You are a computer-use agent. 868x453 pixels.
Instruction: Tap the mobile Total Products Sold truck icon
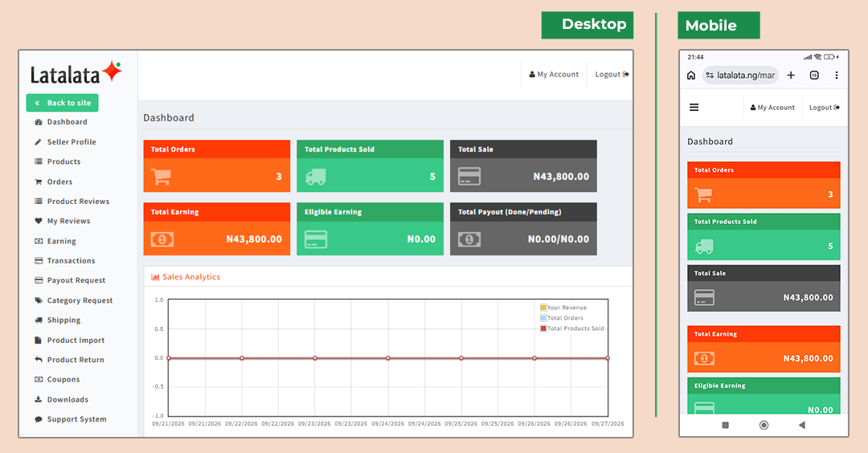pos(704,247)
